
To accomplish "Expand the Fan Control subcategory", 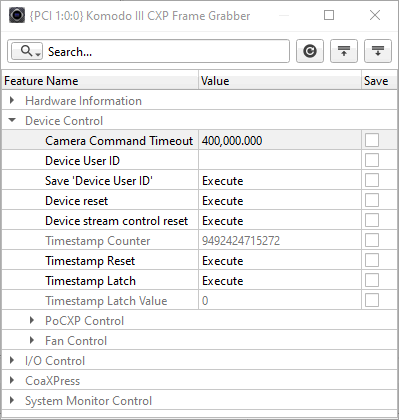I will 32,340.
